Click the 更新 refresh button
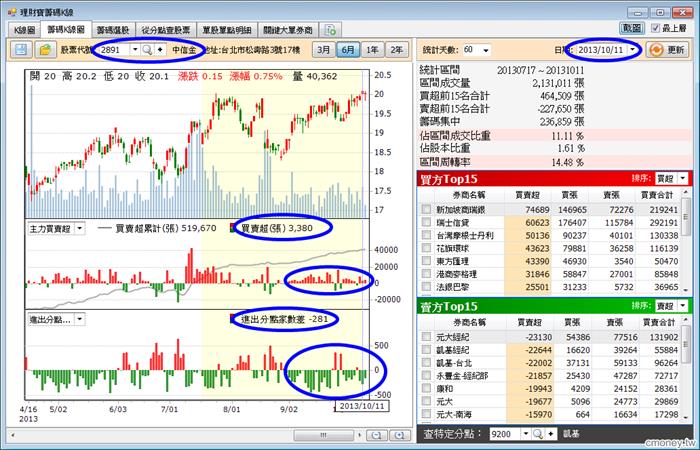Viewport: 700px width, 450px height. point(668,50)
